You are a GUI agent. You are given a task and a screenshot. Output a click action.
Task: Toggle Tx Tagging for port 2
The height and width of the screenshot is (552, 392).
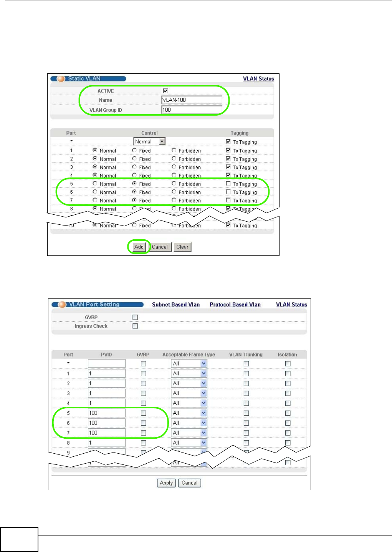(x=228, y=159)
